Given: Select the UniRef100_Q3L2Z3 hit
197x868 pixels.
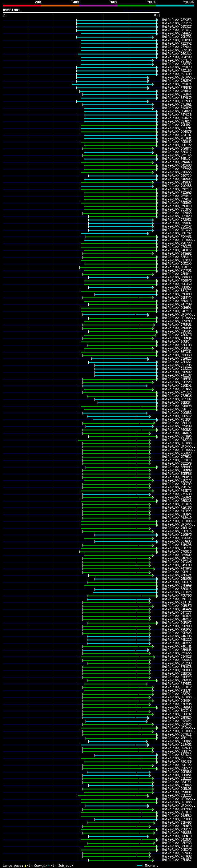Looking at the screenshot, I should pyautogui.click(x=177, y=795).
